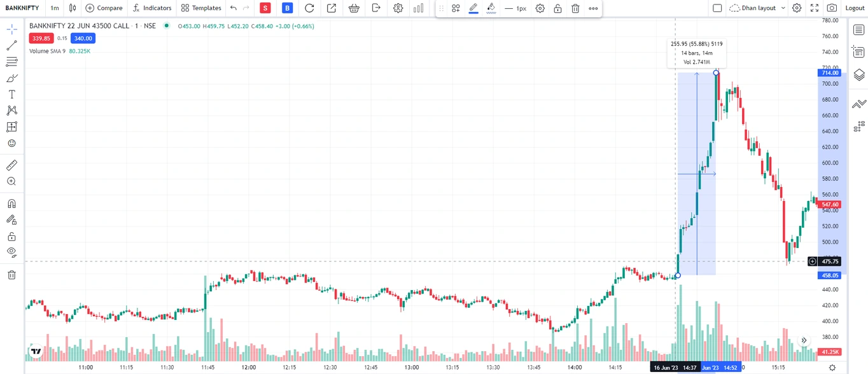Open the candlestick chart type menu

pyautogui.click(x=73, y=8)
